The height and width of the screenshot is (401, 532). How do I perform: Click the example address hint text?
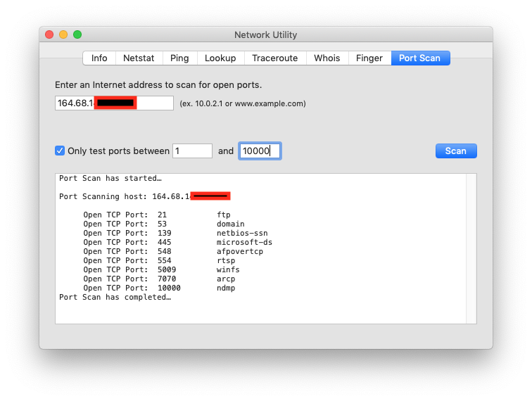point(243,103)
